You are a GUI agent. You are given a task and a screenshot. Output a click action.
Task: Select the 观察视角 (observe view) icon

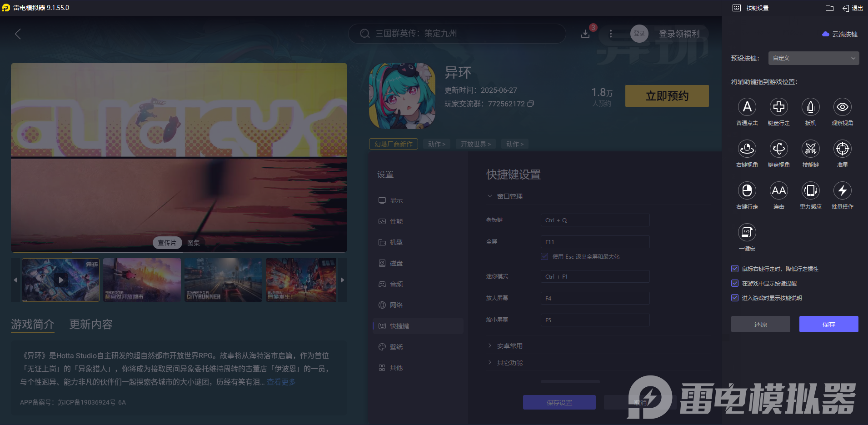click(x=842, y=108)
